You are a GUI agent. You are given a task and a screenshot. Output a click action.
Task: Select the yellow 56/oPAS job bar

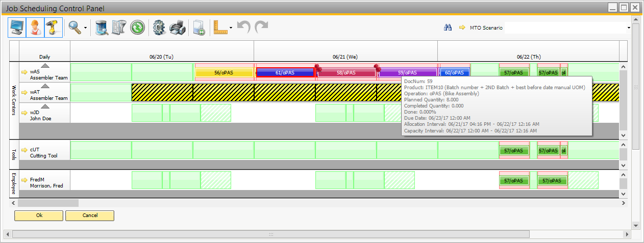[224, 73]
